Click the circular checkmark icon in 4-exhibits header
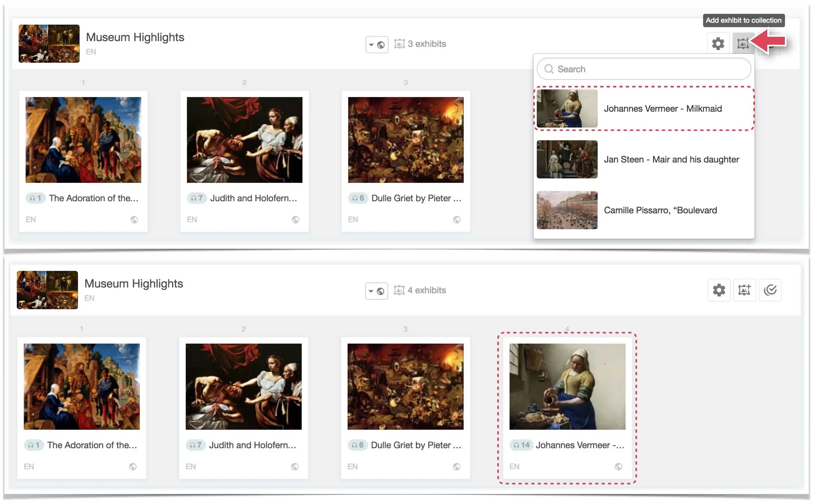This screenshot has width=814, height=504. (770, 290)
